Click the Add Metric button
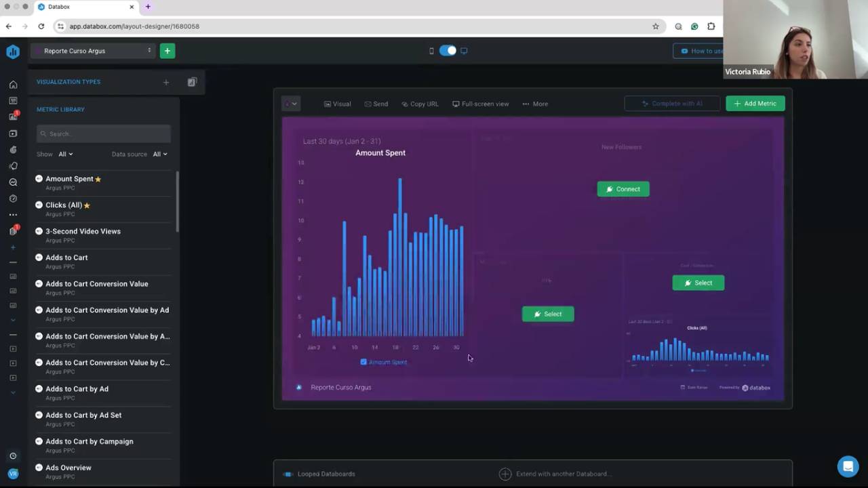The width and height of the screenshot is (868, 488). pos(755,104)
